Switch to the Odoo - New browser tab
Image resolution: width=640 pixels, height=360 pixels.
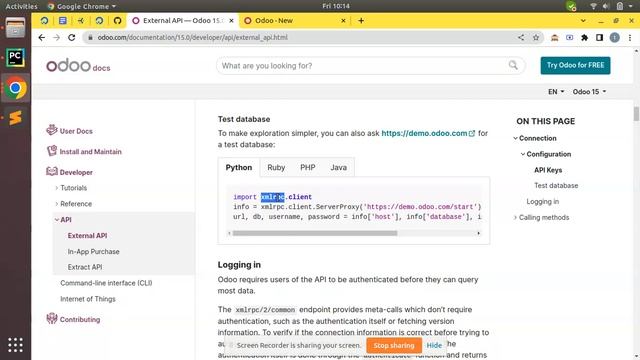pos(294,20)
